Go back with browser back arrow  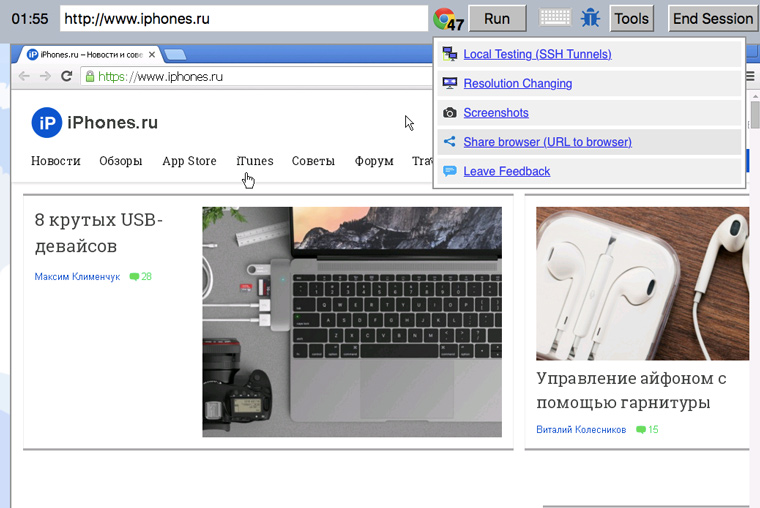[24, 76]
